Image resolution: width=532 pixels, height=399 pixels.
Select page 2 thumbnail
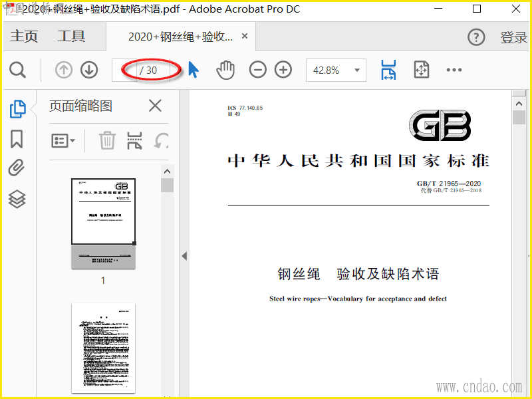[x=103, y=348]
